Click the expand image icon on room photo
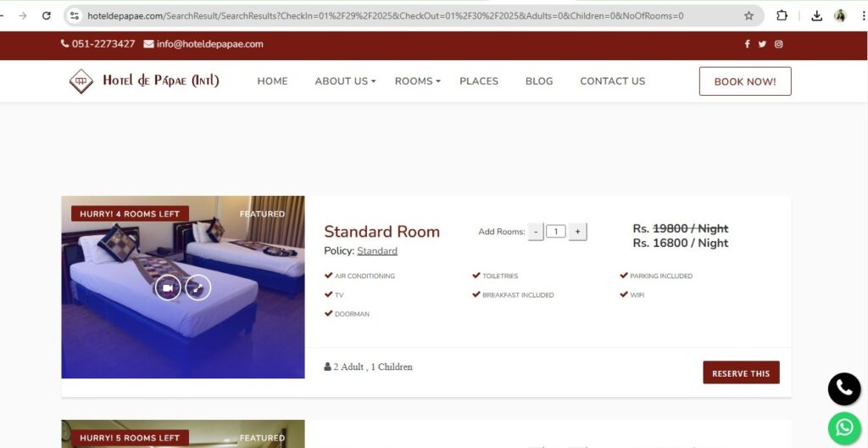Viewport: 868px width, 448px height. point(198,288)
